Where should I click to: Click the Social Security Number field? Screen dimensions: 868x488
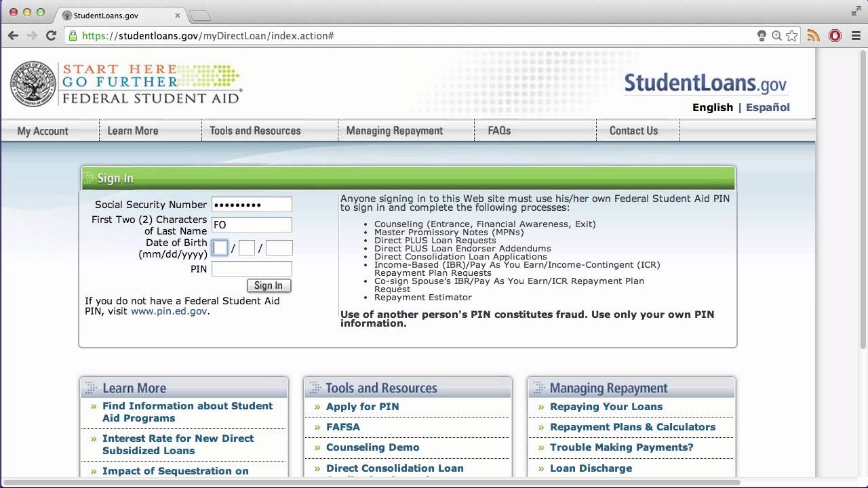pos(252,205)
